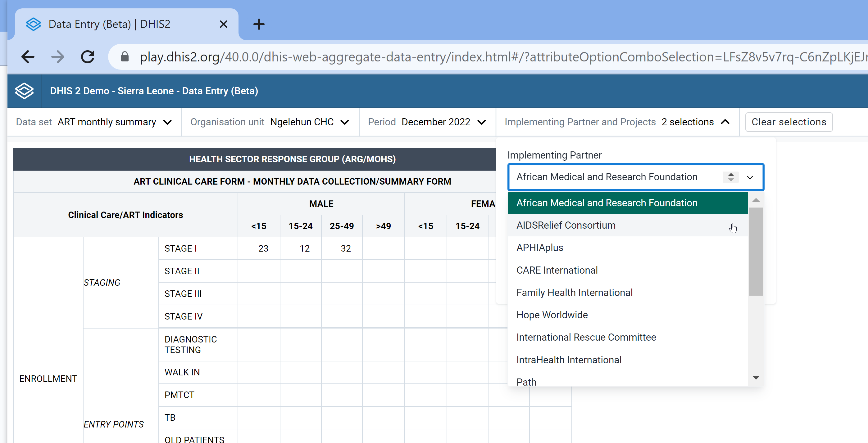Choose AIDSRelief Consortium option
868x443 pixels.
[628, 225]
